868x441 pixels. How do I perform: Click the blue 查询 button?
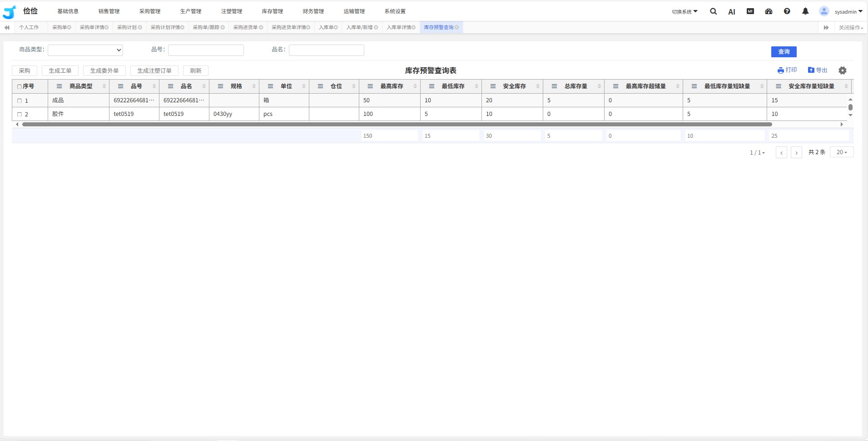coord(784,52)
